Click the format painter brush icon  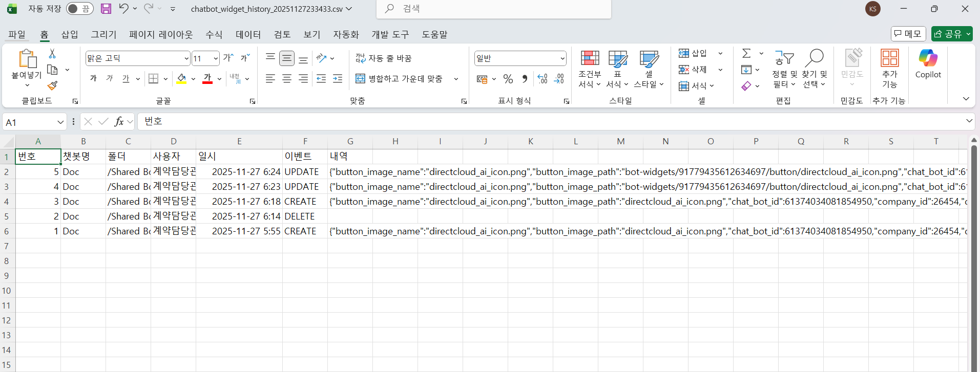click(52, 85)
